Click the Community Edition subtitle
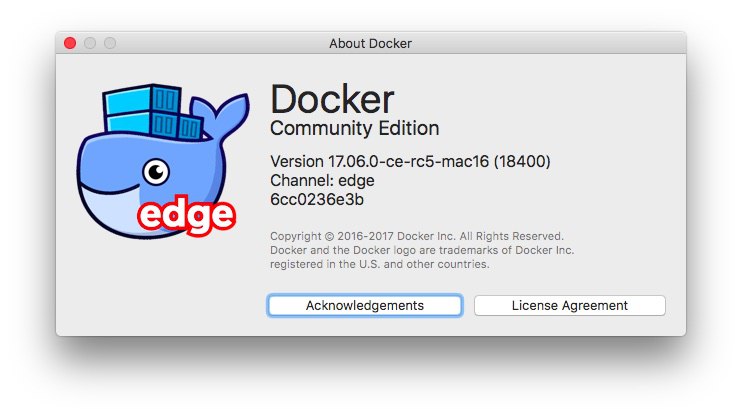 coord(354,129)
